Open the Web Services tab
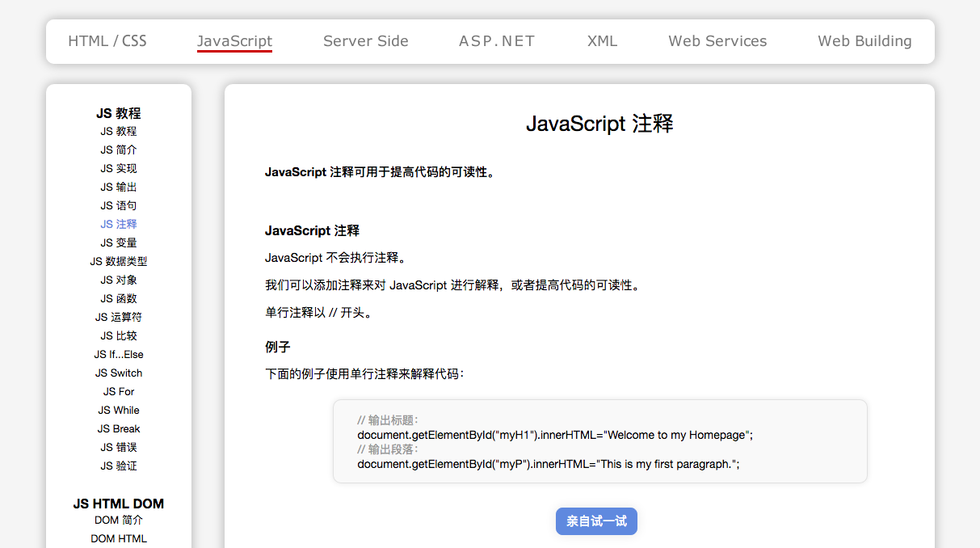This screenshot has width=980, height=548. point(717,41)
